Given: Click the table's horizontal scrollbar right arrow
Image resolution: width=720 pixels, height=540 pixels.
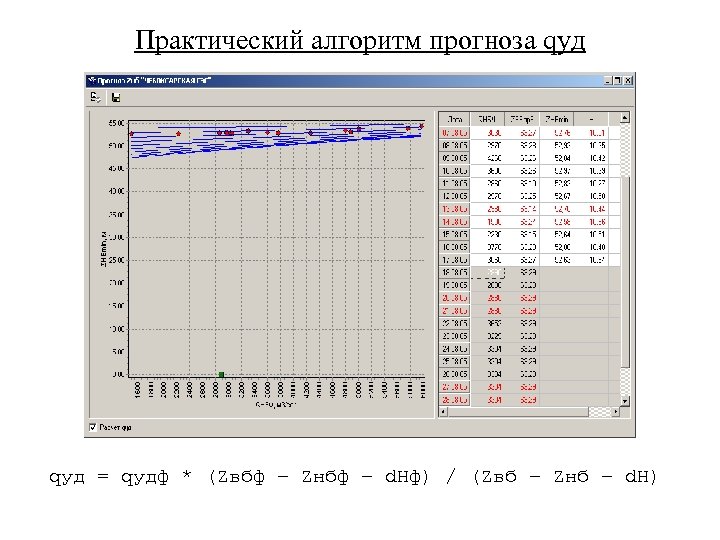Looking at the screenshot, I should click(616, 412).
